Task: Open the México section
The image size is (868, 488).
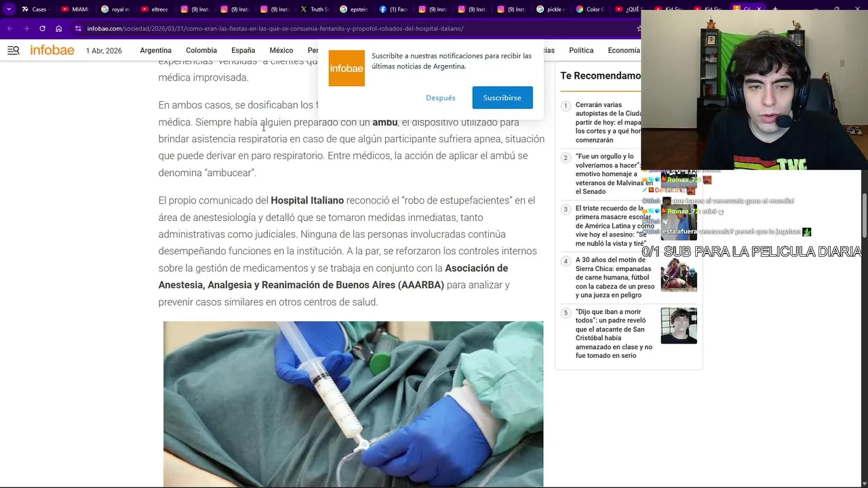Action: pyautogui.click(x=281, y=51)
